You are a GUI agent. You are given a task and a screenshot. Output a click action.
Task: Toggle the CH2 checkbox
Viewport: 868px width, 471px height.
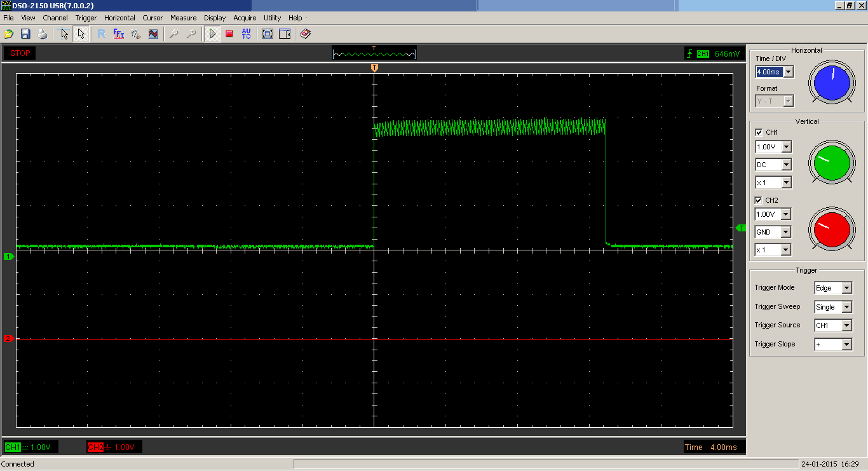click(759, 200)
